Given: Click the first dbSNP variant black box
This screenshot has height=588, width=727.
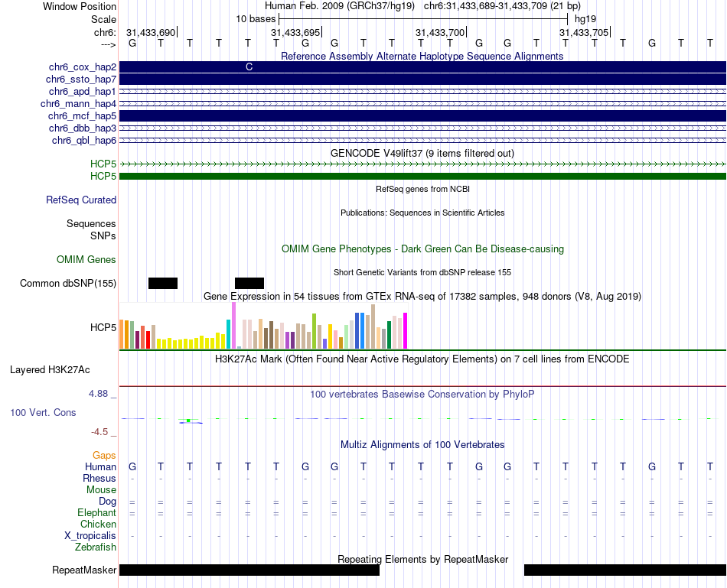Looking at the screenshot, I should [163, 283].
